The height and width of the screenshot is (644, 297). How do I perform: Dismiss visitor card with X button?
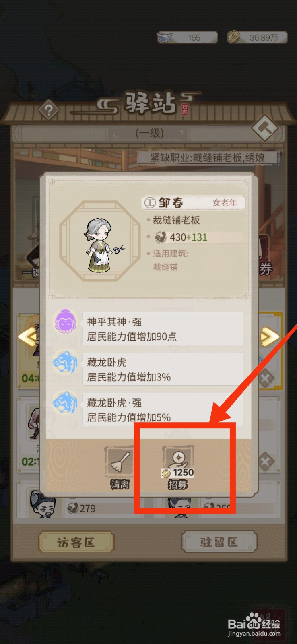pos(266,379)
